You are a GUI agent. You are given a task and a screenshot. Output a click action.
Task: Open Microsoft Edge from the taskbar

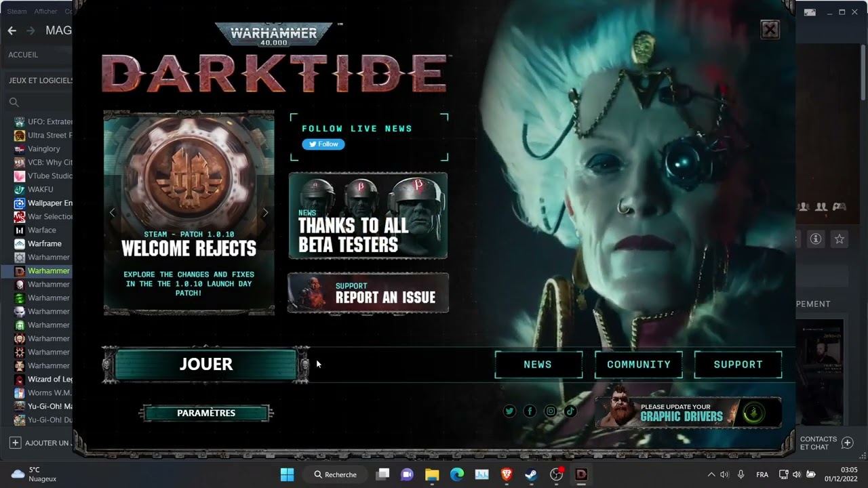pyautogui.click(x=457, y=474)
